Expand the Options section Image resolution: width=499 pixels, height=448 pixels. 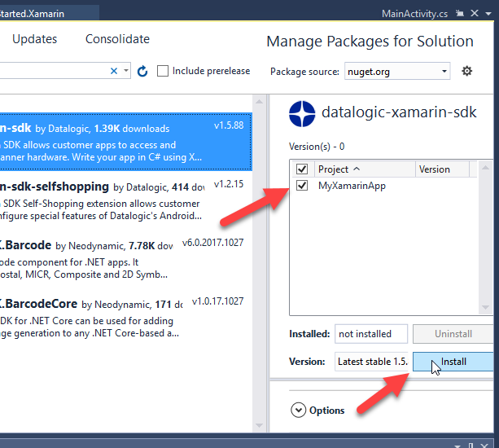click(x=298, y=410)
